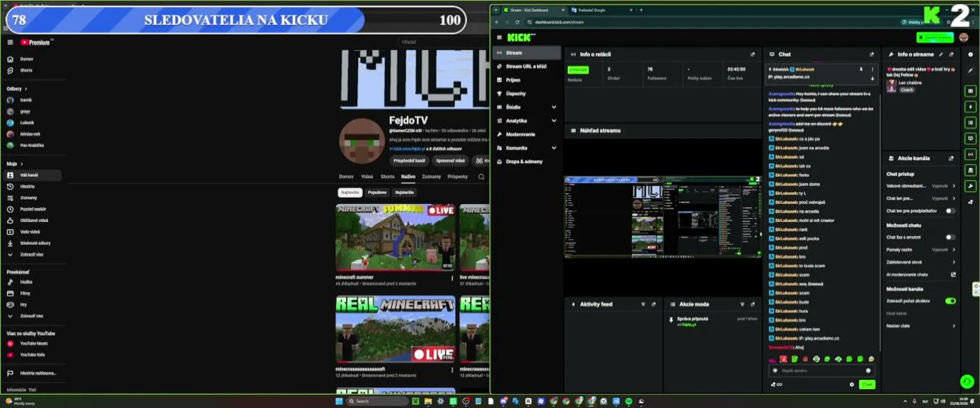Open the green Kick support bubble
Image resolution: width=980 pixels, height=408 pixels.
coord(967,381)
